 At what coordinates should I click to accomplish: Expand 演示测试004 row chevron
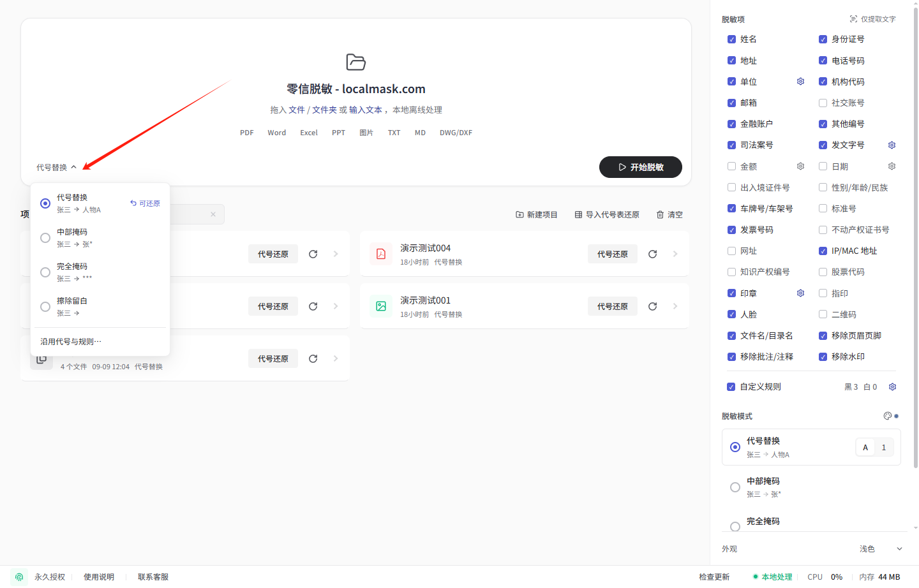[x=675, y=254]
